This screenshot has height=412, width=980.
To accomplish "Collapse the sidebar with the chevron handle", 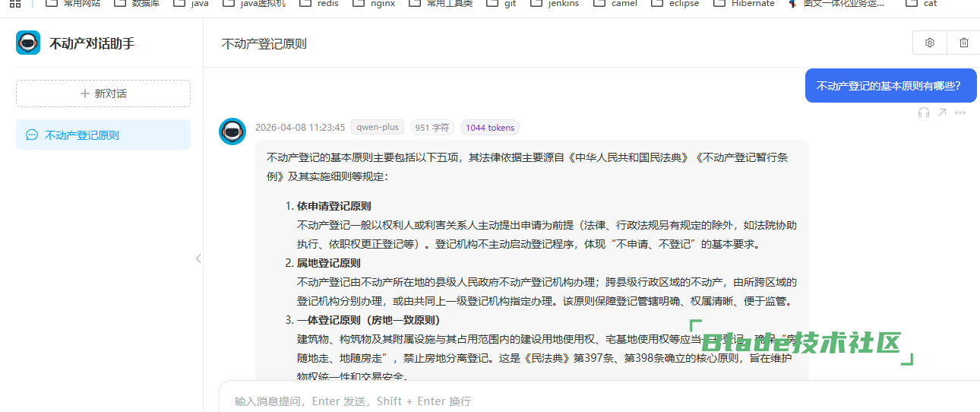I will [198, 258].
